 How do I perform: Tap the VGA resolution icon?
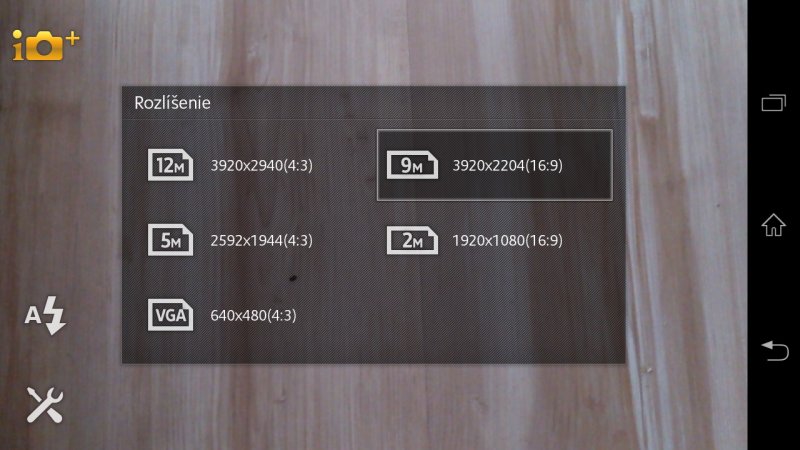[170, 315]
